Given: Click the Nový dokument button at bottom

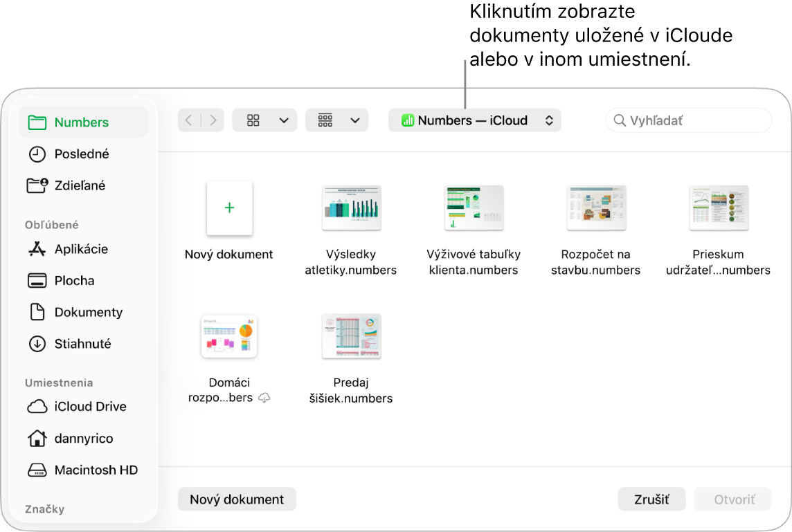Looking at the screenshot, I should [x=237, y=499].
